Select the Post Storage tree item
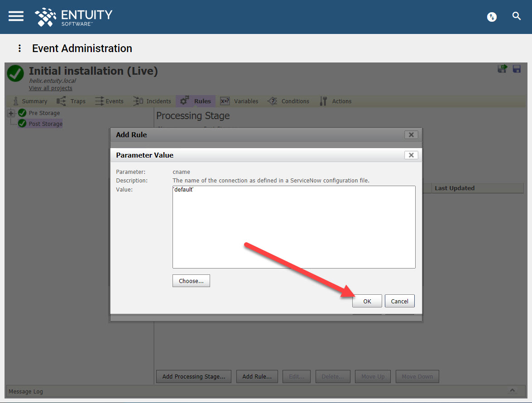532x403 pixels. click(x=45, y=123)
